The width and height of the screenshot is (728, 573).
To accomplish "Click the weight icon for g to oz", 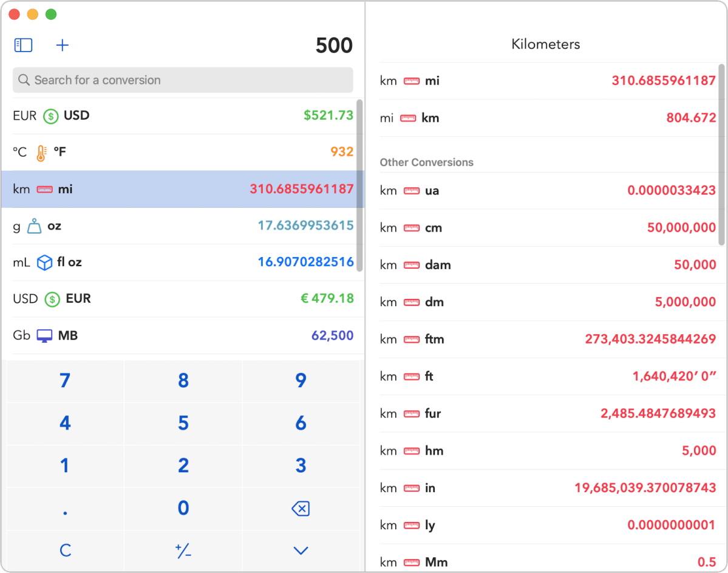I will (34, 226).
